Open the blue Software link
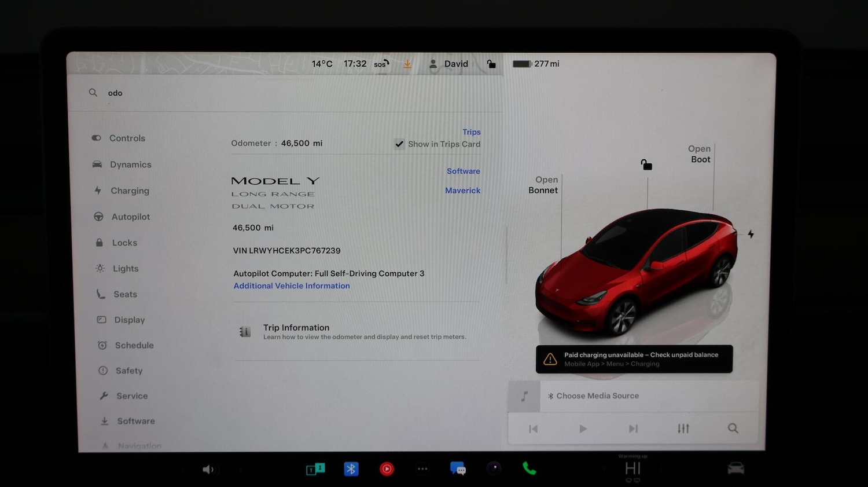The width and height of the screenshot is (868, 487). coord(463,171)
